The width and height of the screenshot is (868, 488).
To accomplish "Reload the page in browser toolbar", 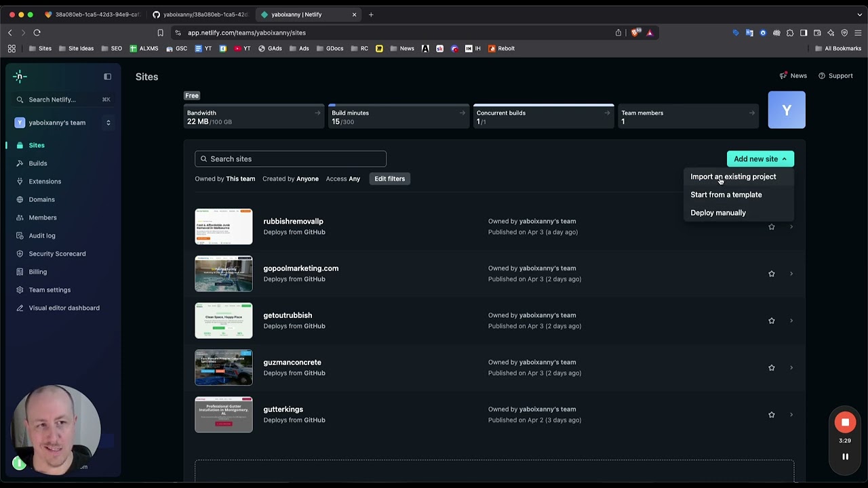I will (37, 33).
